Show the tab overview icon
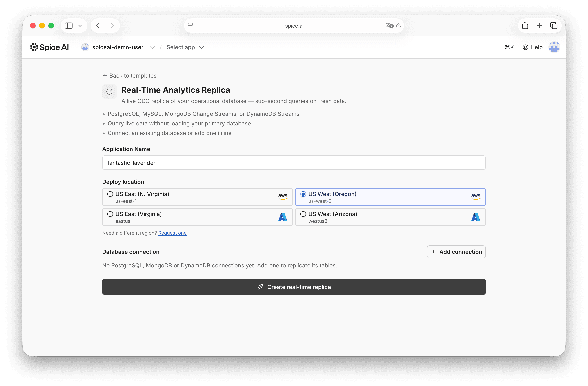Image resolution: width=588 pixels, height=386 pixels. tap(554, 26)
